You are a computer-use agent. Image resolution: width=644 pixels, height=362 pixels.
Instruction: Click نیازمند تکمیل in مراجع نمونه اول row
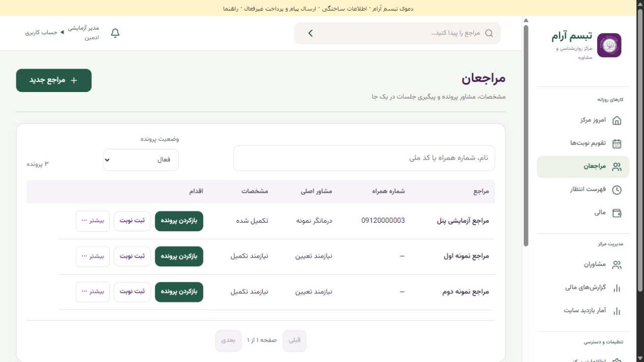249,256
